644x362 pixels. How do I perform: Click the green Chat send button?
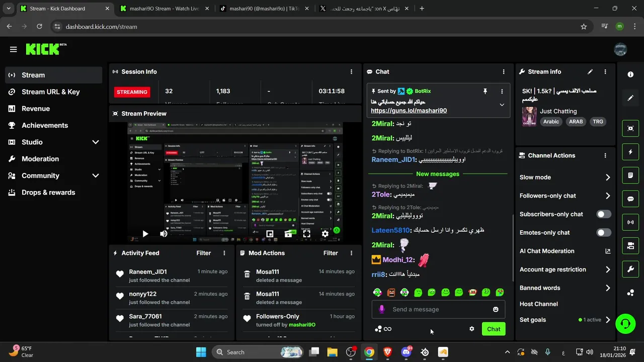click(x=494, y=329)
